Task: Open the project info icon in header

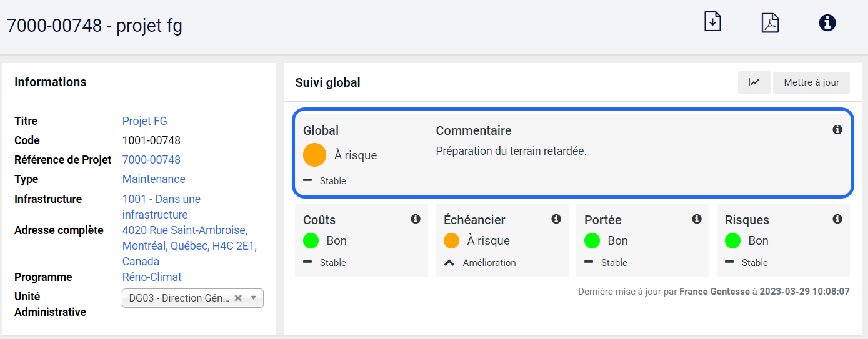Action: pos(827,23)
